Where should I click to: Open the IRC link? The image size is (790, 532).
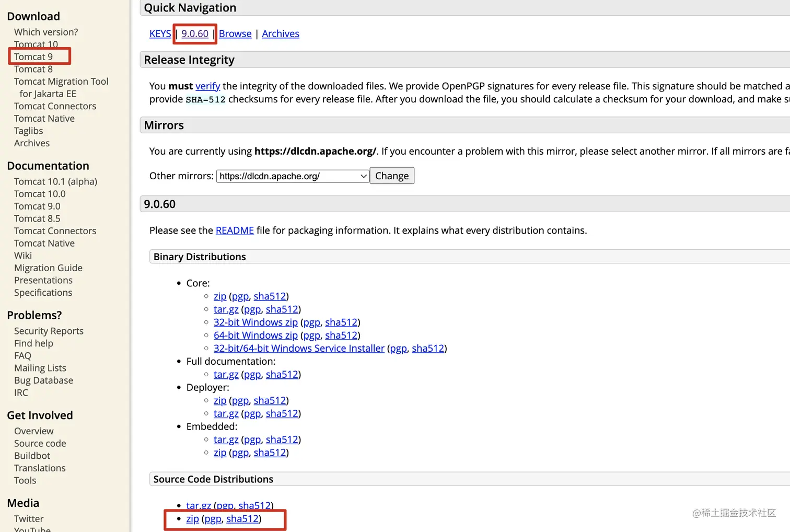point(21,392)
